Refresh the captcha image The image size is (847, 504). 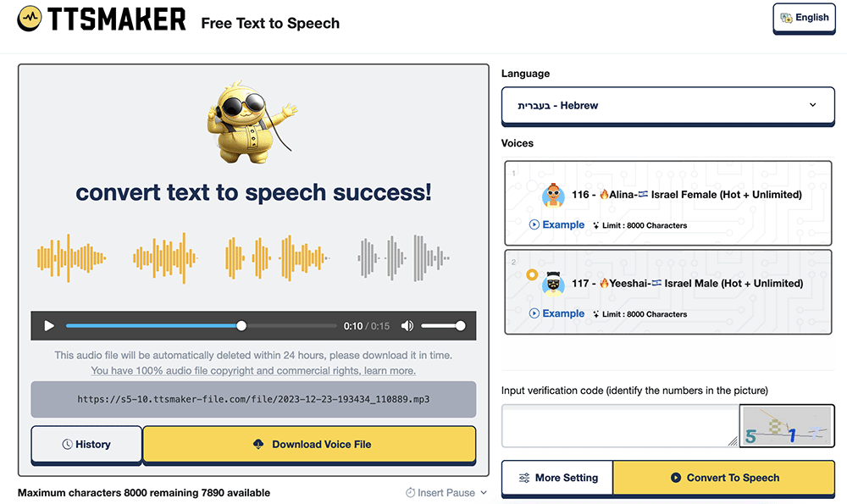click(787, 426)
